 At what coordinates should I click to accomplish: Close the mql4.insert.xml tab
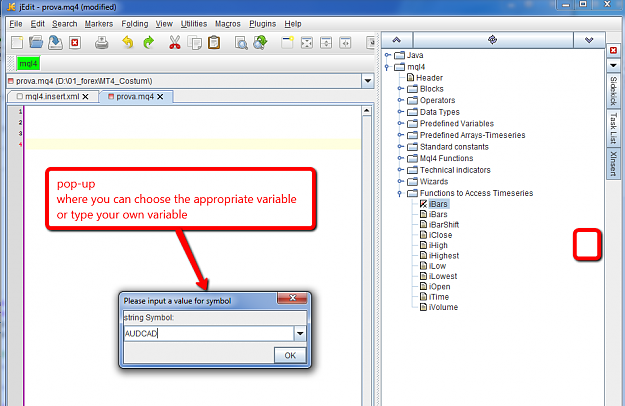pyautogui.click(x=85, y=96)
